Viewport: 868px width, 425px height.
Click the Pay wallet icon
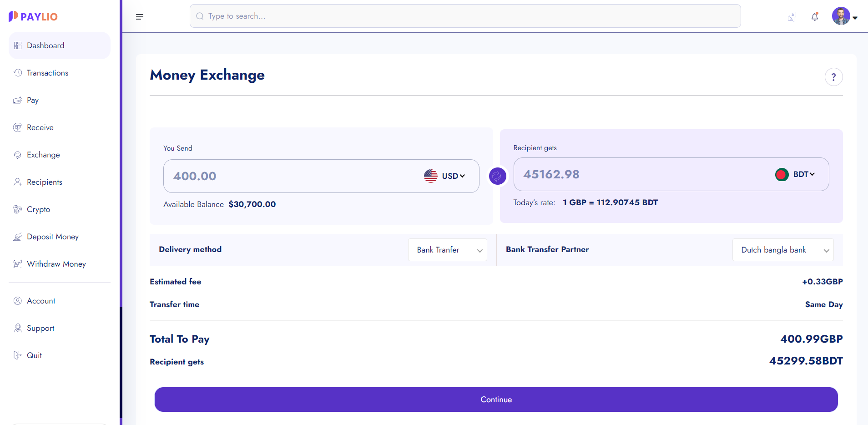coord(18,100)
